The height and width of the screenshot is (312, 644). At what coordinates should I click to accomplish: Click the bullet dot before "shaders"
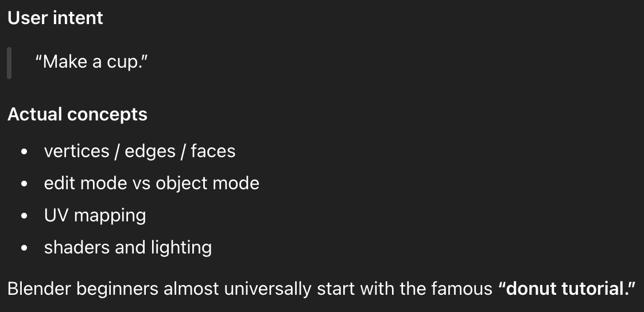point(24,248)
